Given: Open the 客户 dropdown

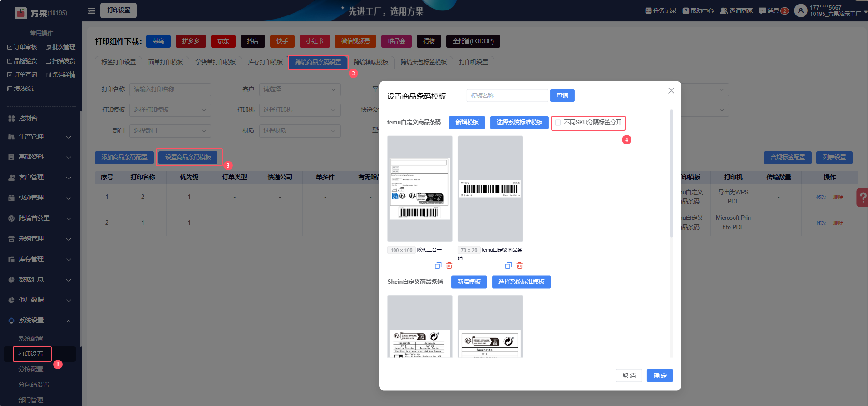Looking at the screenshot, I should [300, 89].
